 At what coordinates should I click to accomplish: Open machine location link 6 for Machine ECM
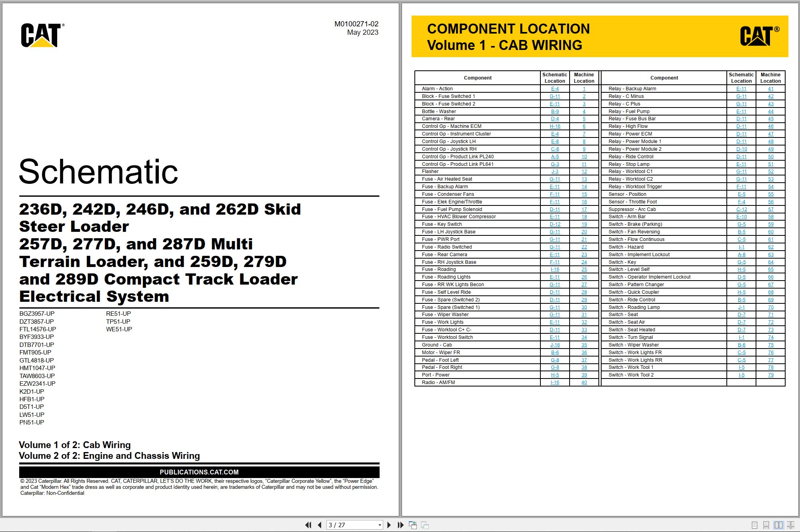click(584, 126)
